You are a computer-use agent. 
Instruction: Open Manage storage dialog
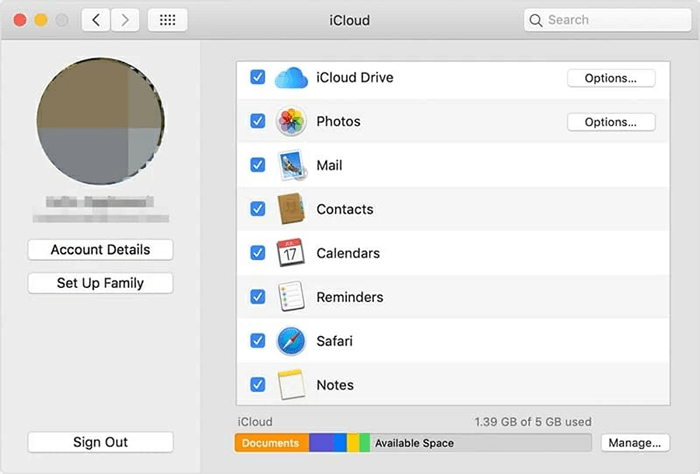635,443
